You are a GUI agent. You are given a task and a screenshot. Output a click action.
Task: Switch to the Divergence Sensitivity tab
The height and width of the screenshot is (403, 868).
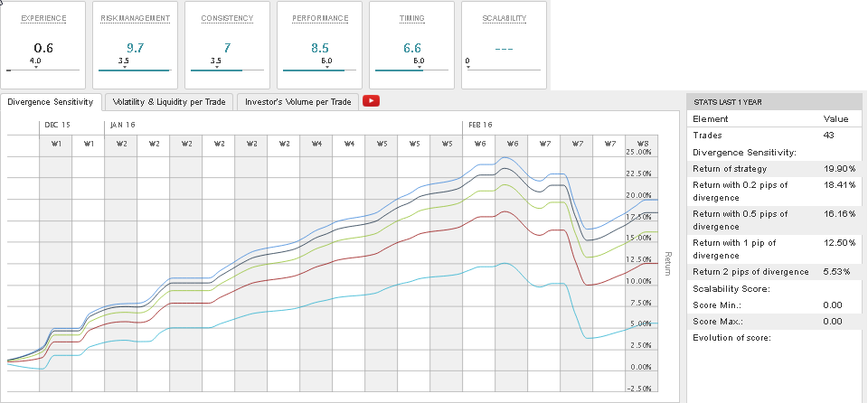50,102
